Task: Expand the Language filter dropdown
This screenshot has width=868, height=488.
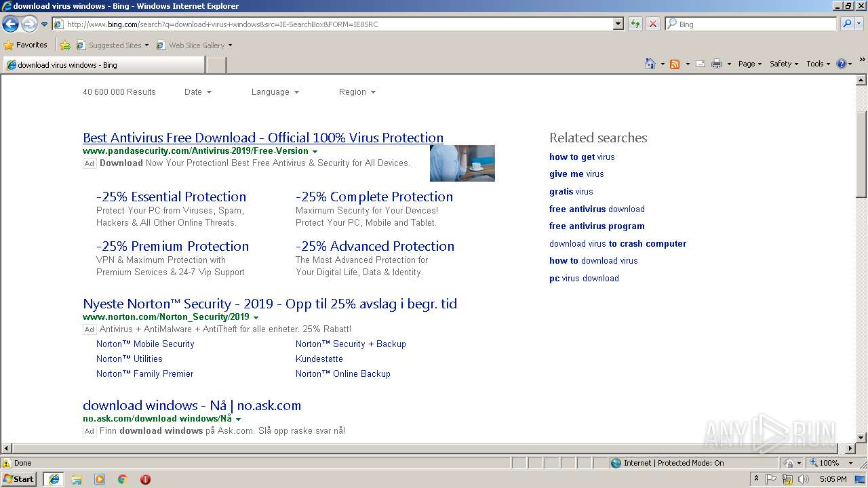Action: pos(275,92)
